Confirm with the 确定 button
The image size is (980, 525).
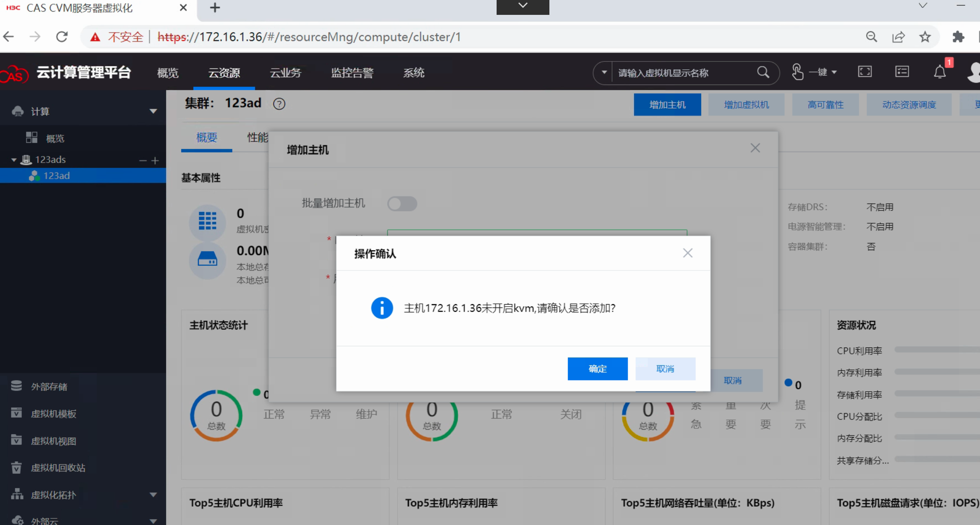597,369
